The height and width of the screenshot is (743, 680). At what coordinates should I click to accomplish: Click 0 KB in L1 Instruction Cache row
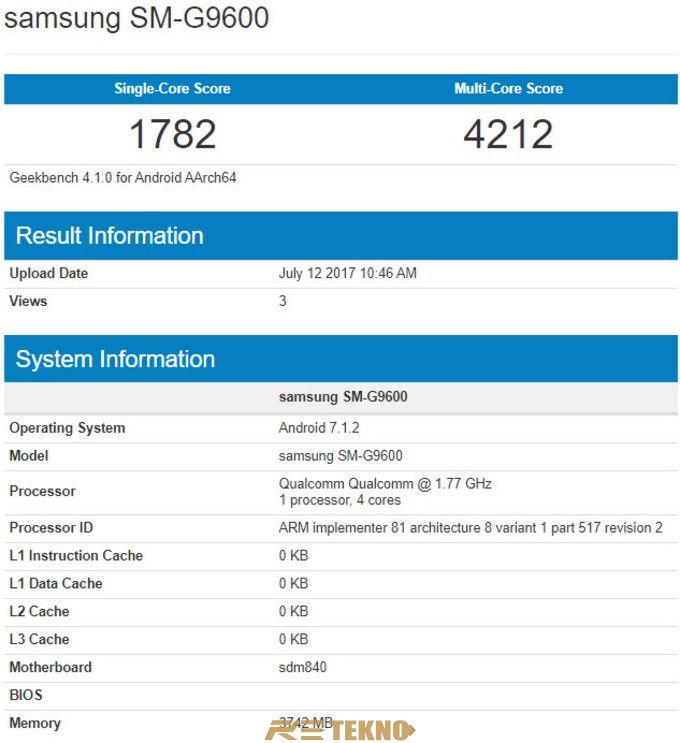[x=293, y=556]
